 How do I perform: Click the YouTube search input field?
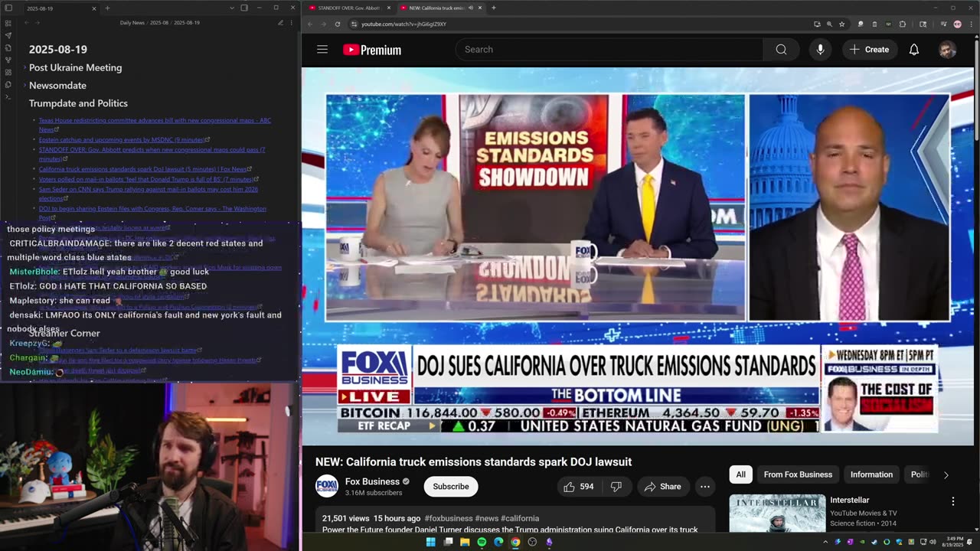pos(609,50)
